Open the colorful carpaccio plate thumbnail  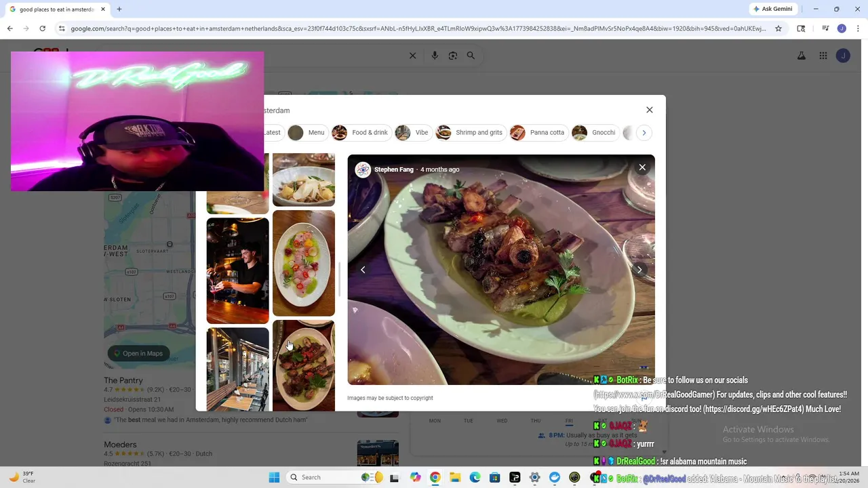[x=304, y=263]
